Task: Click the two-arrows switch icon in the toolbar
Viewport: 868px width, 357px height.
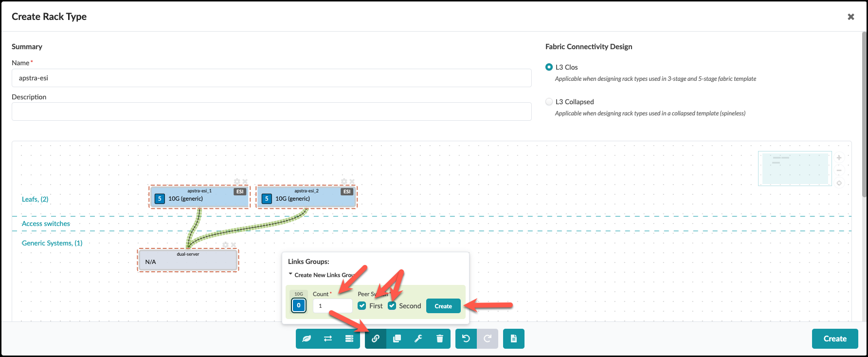Action: coord(328,338)
